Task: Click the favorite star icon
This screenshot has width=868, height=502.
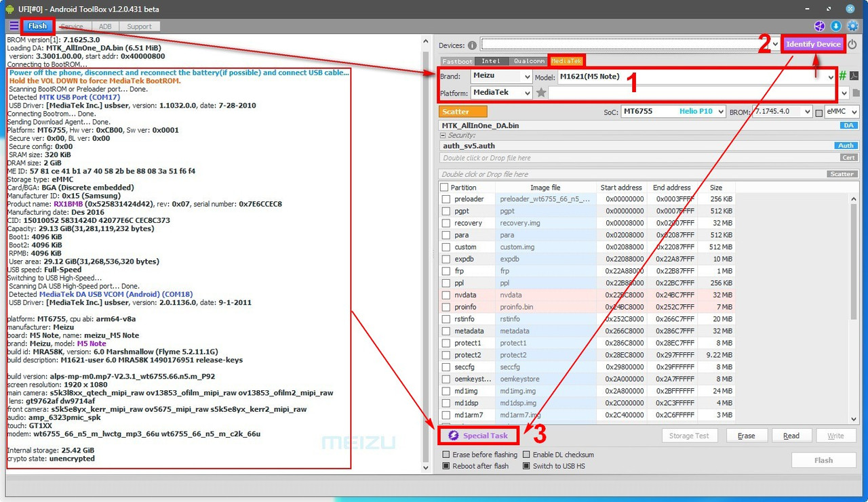Action: (541, 93)
